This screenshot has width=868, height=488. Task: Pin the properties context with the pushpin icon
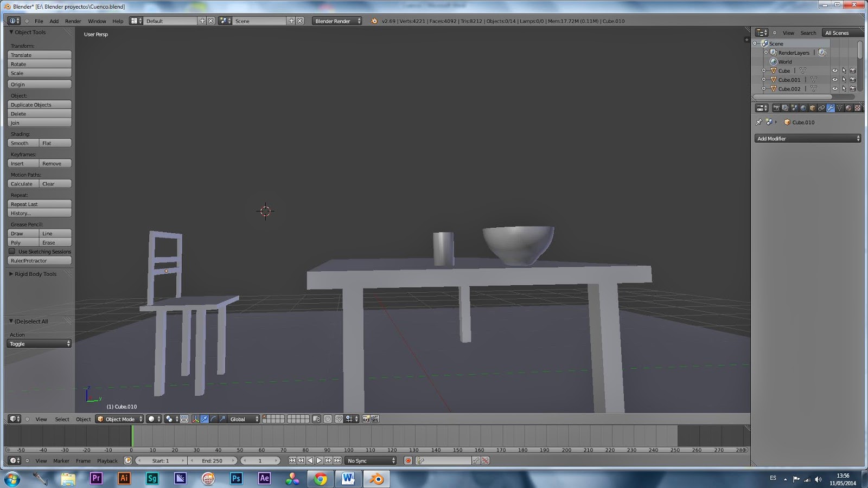759,122
